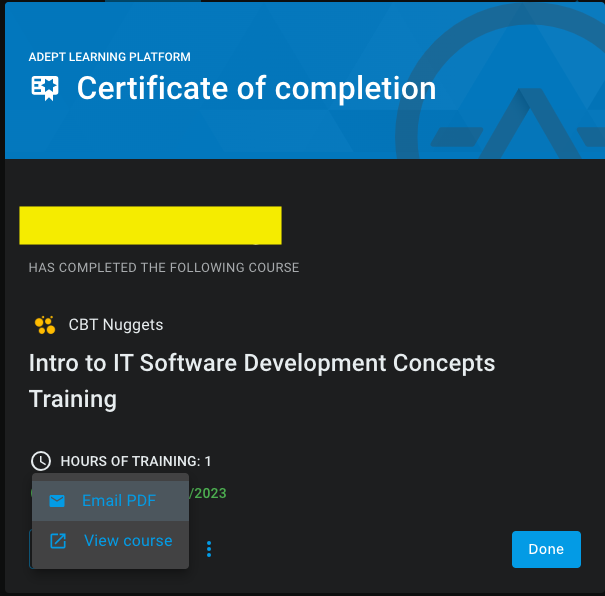Click the certificate ribbon icon

[x=45, y=88]
